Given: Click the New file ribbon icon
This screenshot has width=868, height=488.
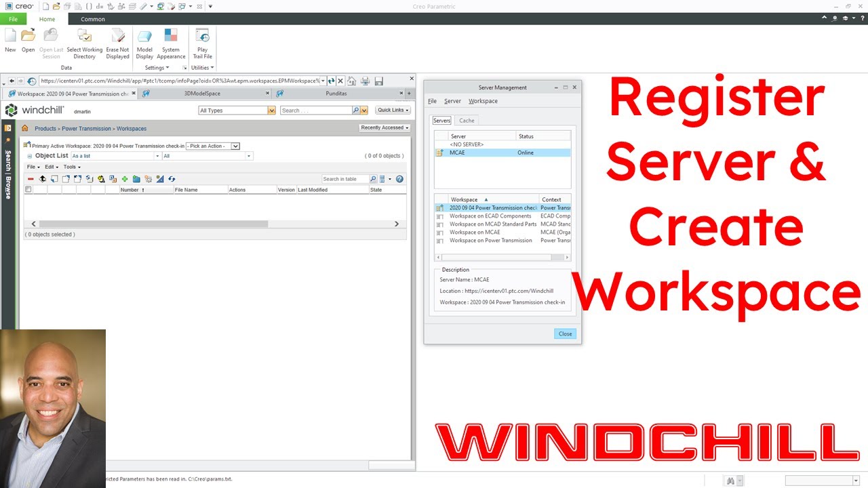Looking at the screenshot, I should [10, 41].
